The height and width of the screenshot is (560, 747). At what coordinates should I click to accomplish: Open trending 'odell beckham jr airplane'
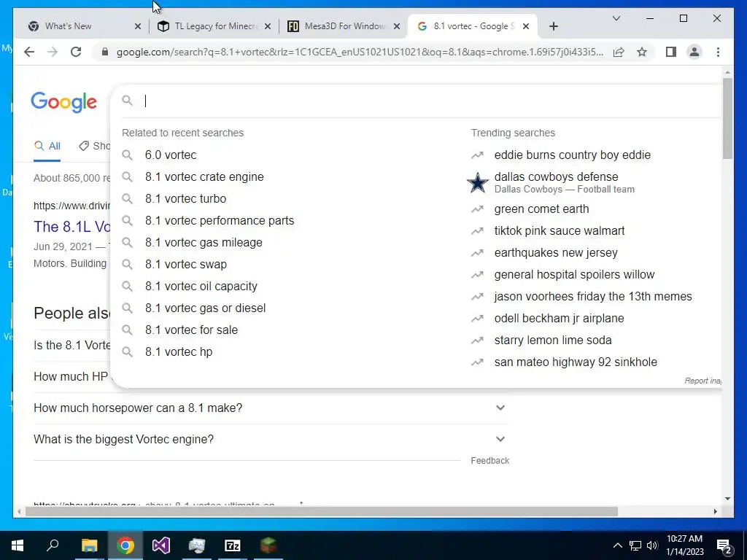point(559,319)
